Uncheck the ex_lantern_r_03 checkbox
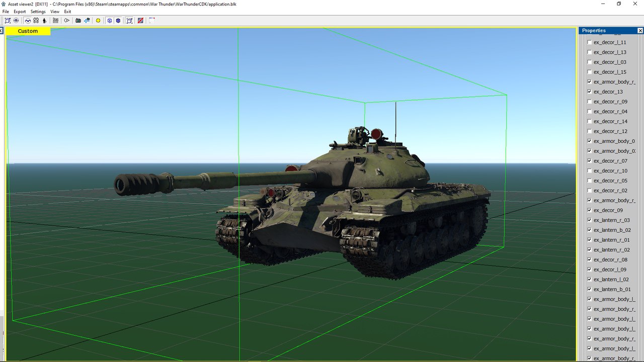 tap(590, 220)
